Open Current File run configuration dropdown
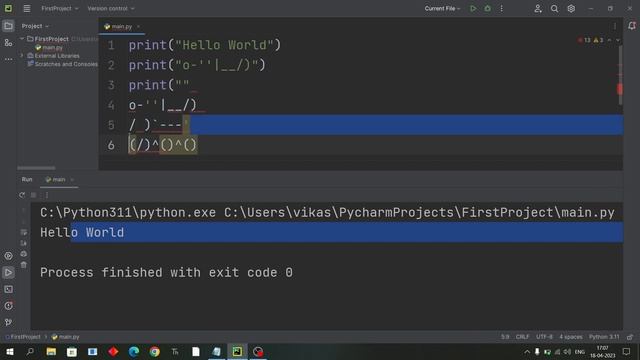 (442, 8)
